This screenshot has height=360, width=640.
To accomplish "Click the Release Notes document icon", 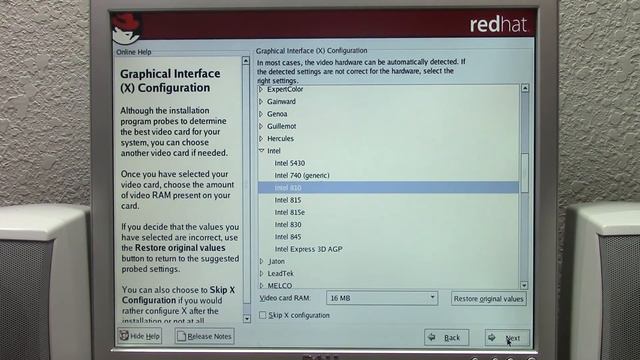I will click(x=181, y=336).
